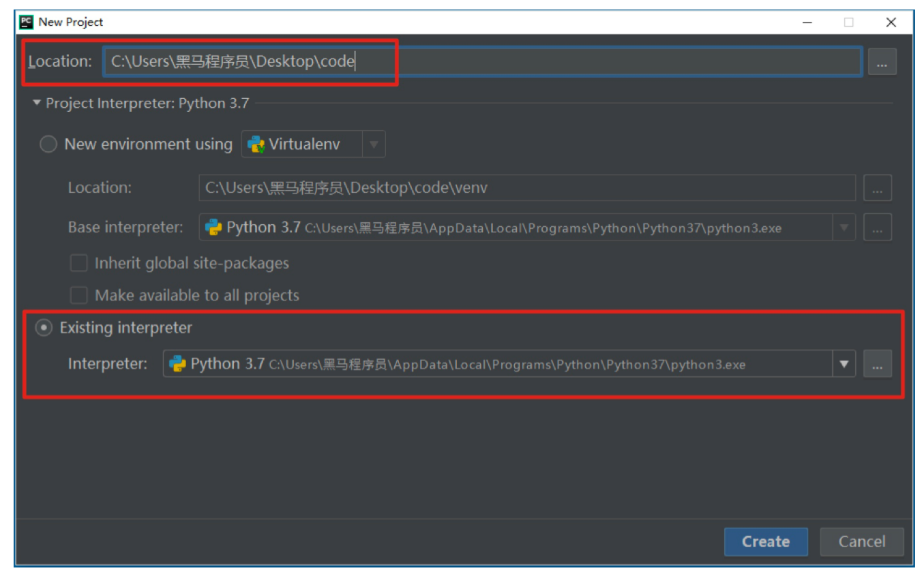Collapse the Project Interpreter: Python 3.7 section
Screen dimensions: 924x573
tap(37, 104)
